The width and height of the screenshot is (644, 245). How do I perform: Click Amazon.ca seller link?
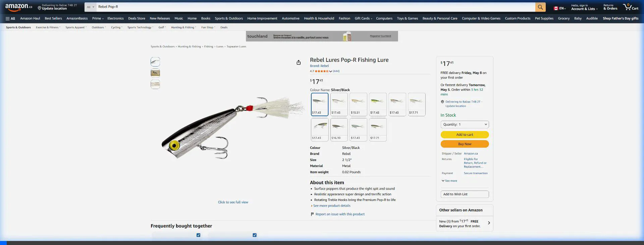click(x=471, y=154)
